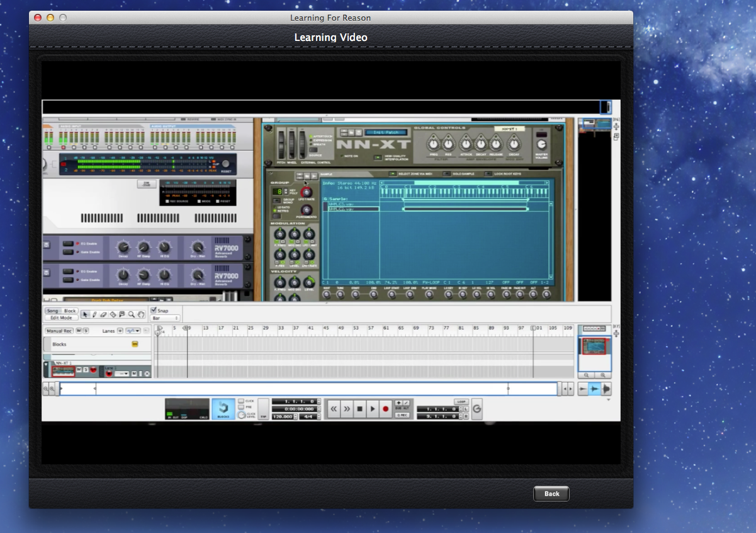
Task: Click the NN-XT Master Volume knob
Action: 541,144
